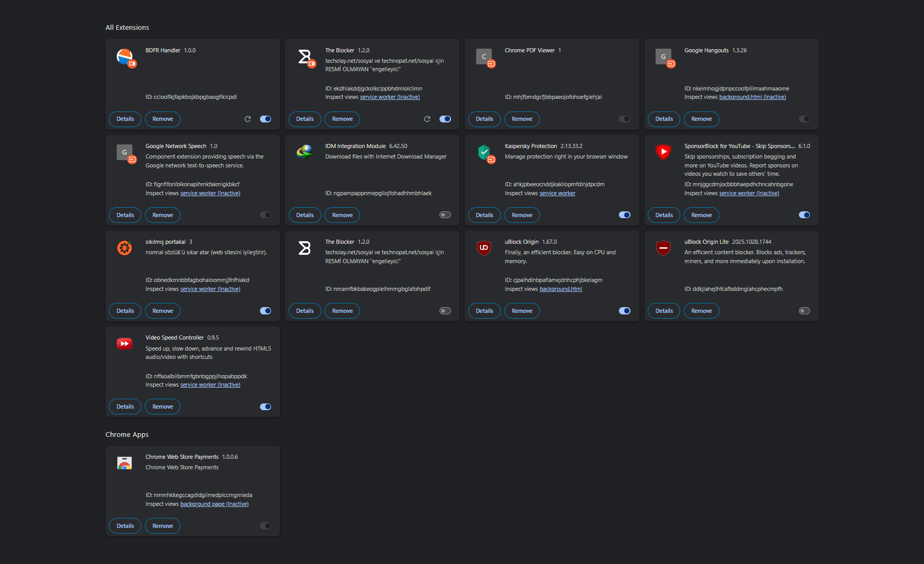This screenshot has height=564, width=924.
Task: Toggle the Google Hangouts switch
Action: coord(804,119)
